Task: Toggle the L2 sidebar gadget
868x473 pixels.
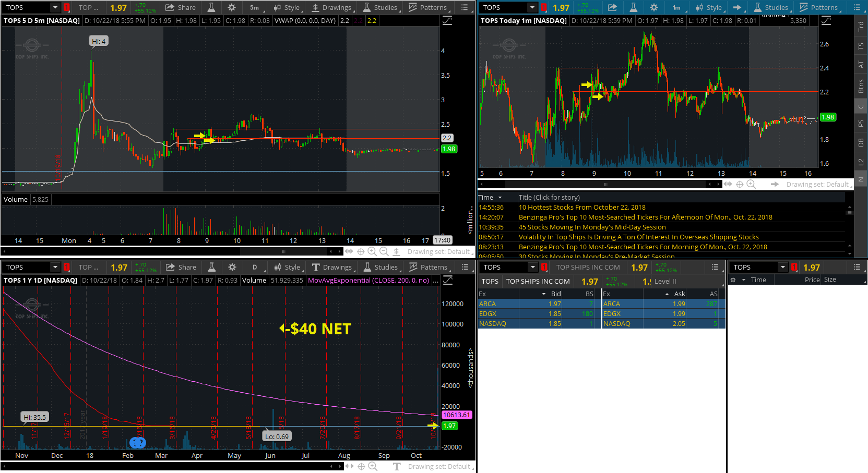Action: [861, 162]
